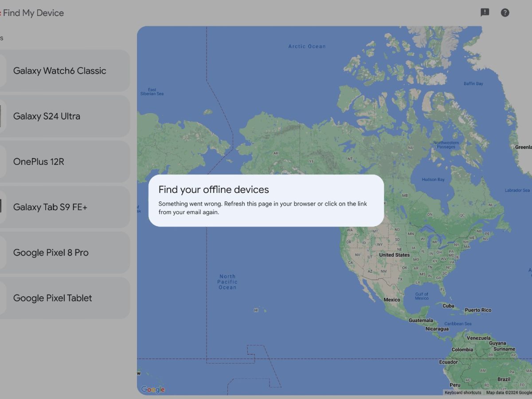Click the Galaxy Tab S9 FE+ device thumbnail
Viewport: 532px width, 399px height.
click(1, 207)
